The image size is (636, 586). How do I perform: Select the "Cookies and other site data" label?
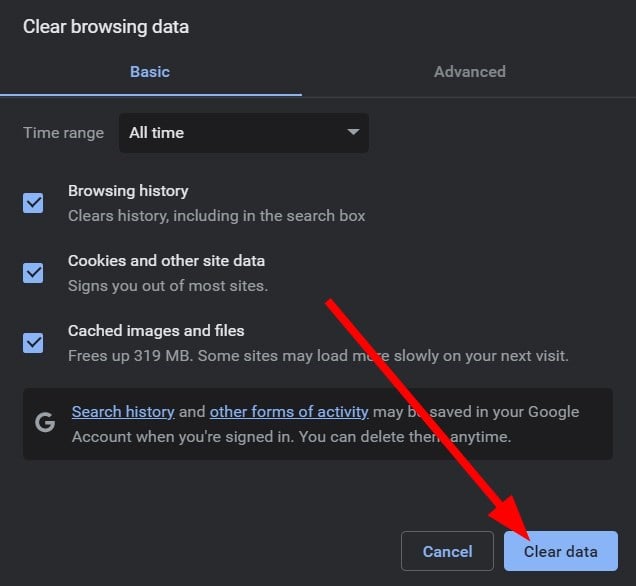click(x=166, y=261)
